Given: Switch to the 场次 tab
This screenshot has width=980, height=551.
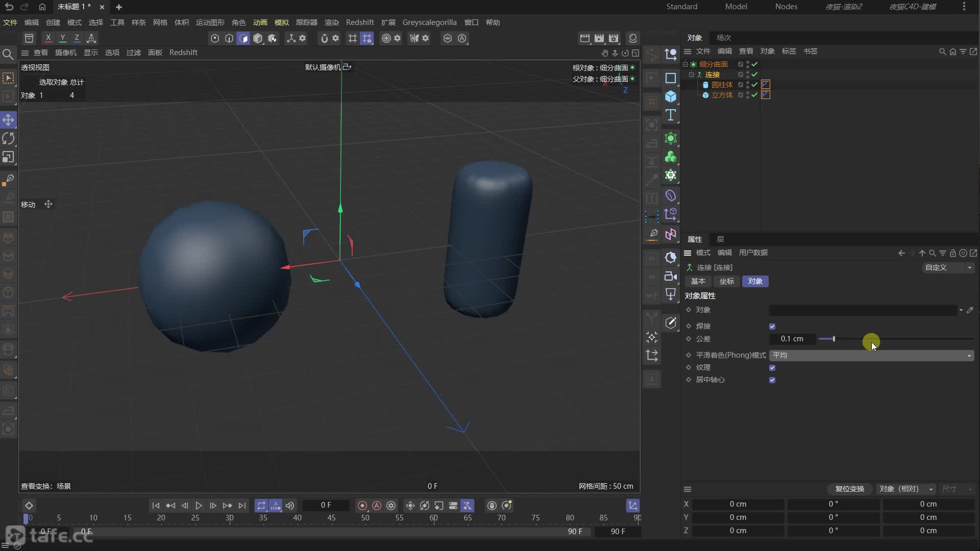Looking at the screenshot, I should 724,38.
